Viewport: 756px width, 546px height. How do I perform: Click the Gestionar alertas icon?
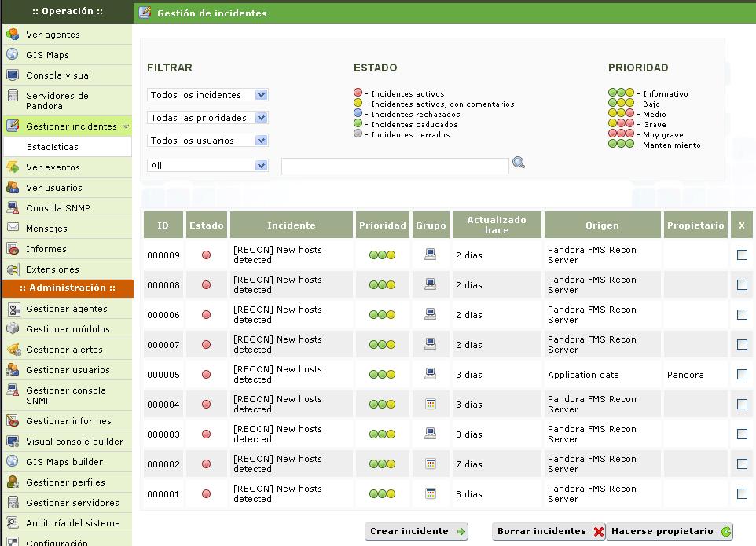[x=13, y=350]
